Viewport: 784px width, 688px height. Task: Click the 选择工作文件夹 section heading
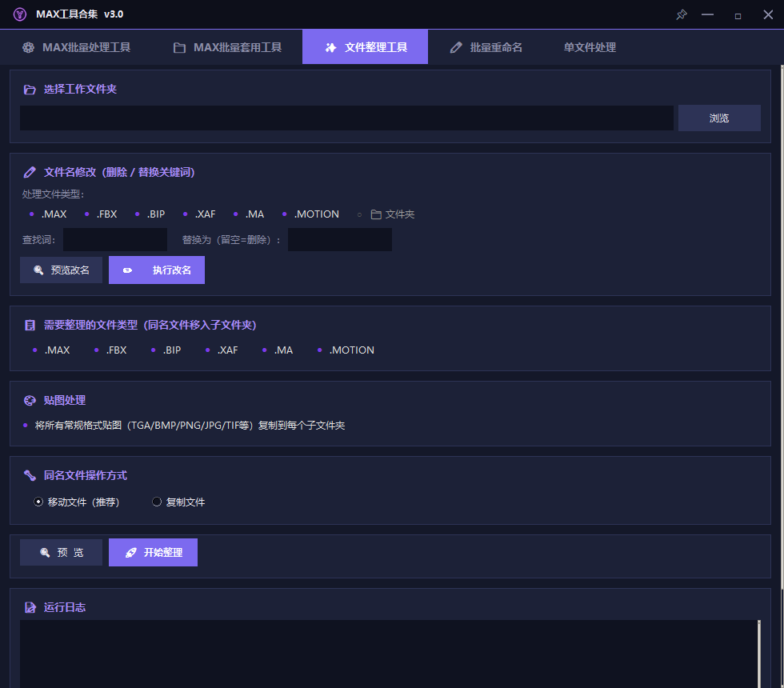(80, 89)
